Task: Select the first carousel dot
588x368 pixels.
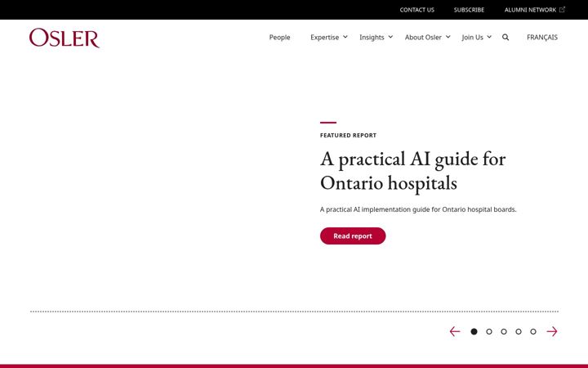Action: click(x=474, y=331)
